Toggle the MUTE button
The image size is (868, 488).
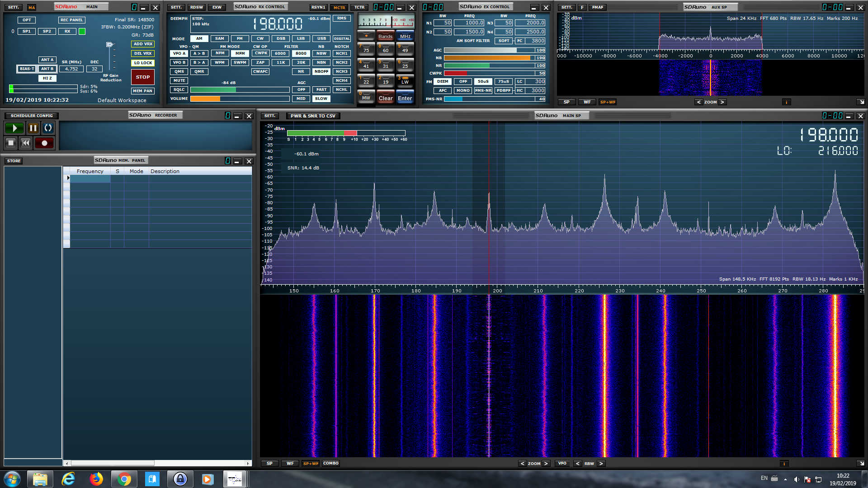click(179, 80)
